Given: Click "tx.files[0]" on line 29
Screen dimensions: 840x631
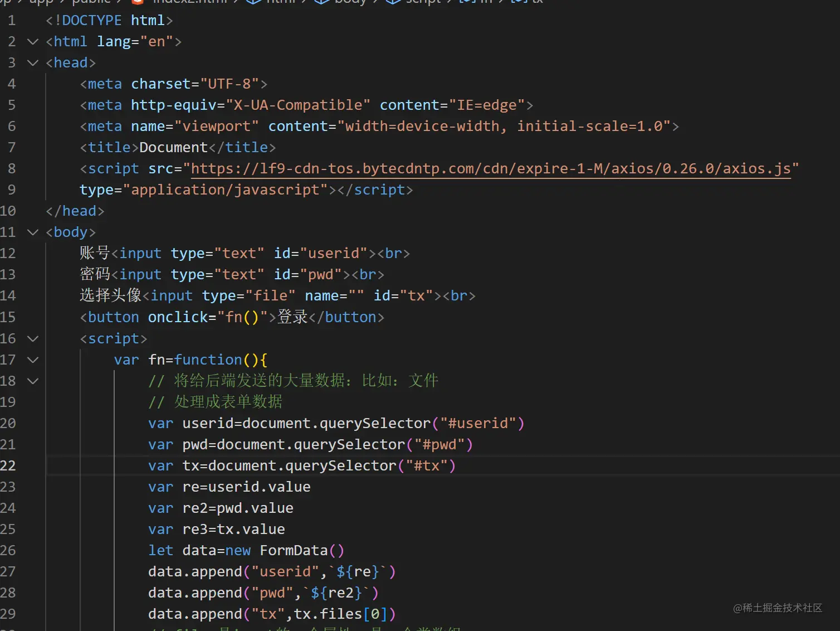Looking at the screenshot, I should point(340,614).
